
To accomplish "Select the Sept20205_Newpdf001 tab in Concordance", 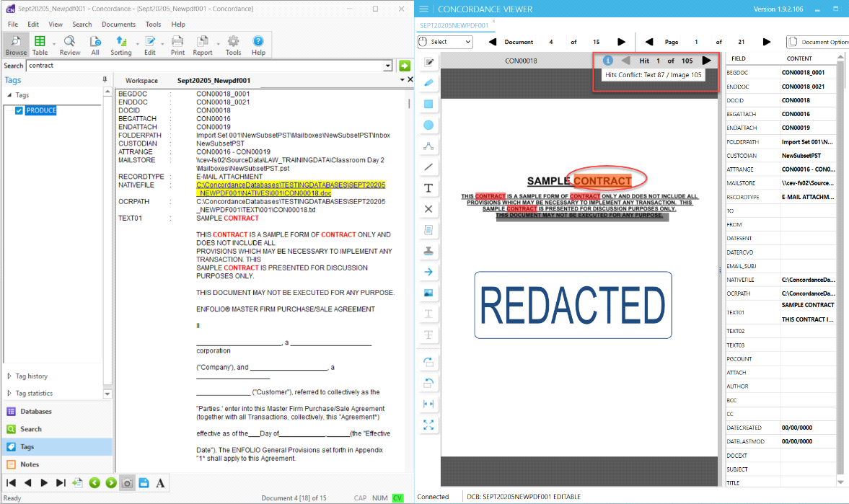I will point(214,81).
